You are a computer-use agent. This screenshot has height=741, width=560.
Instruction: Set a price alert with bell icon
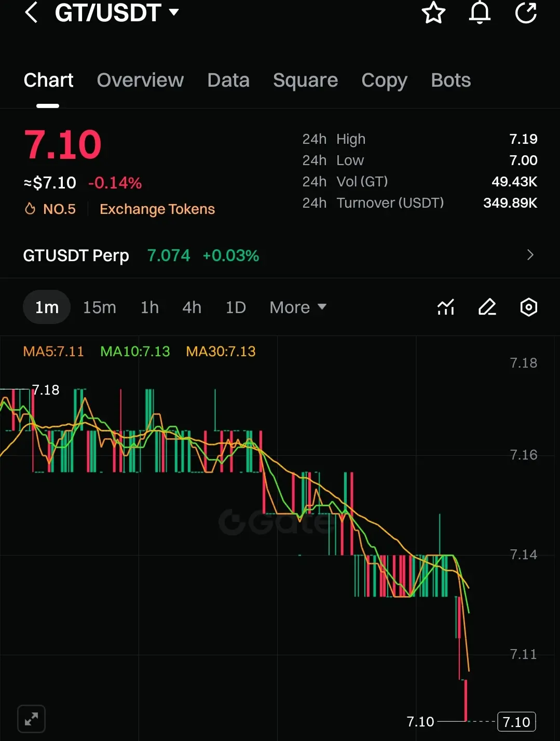(x=480, y=12)
